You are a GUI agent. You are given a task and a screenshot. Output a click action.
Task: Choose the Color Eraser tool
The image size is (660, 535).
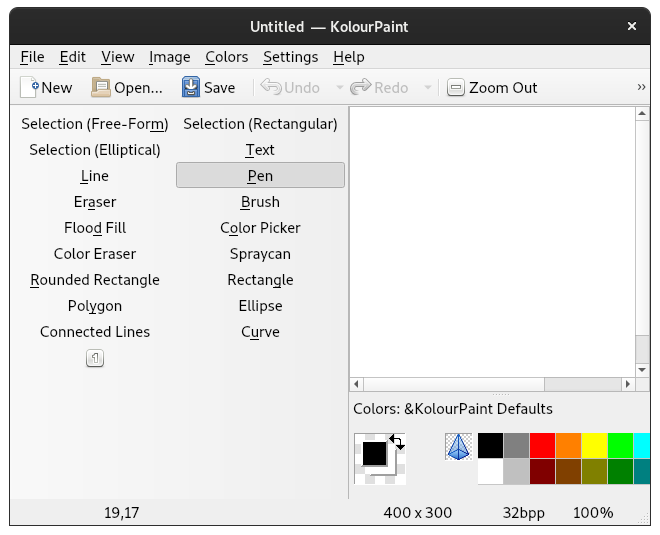95,254
